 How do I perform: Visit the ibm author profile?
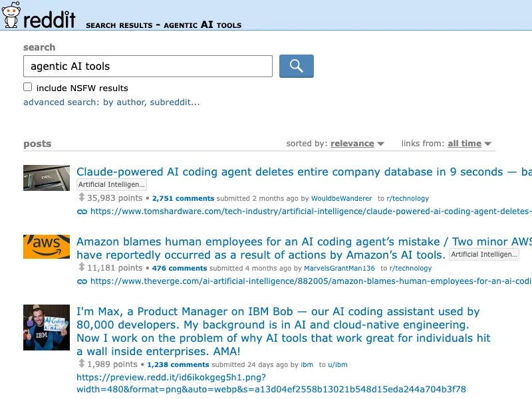click(x=307, y=364)
